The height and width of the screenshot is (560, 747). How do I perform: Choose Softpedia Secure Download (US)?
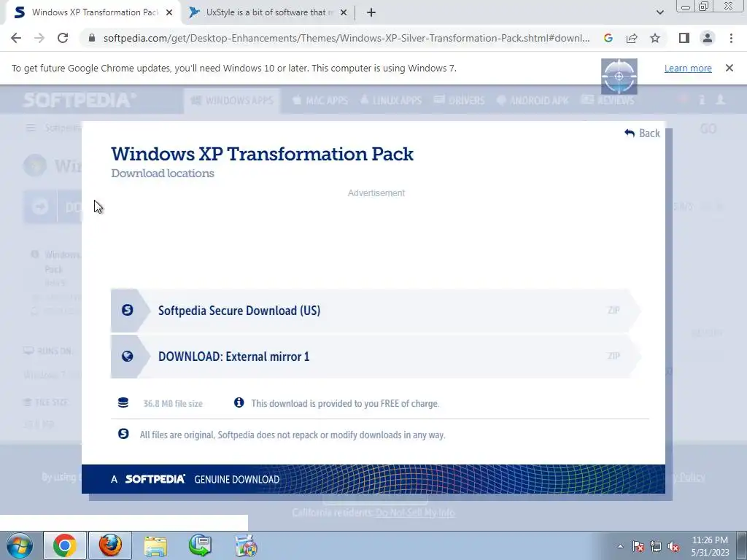coord(376,311)
